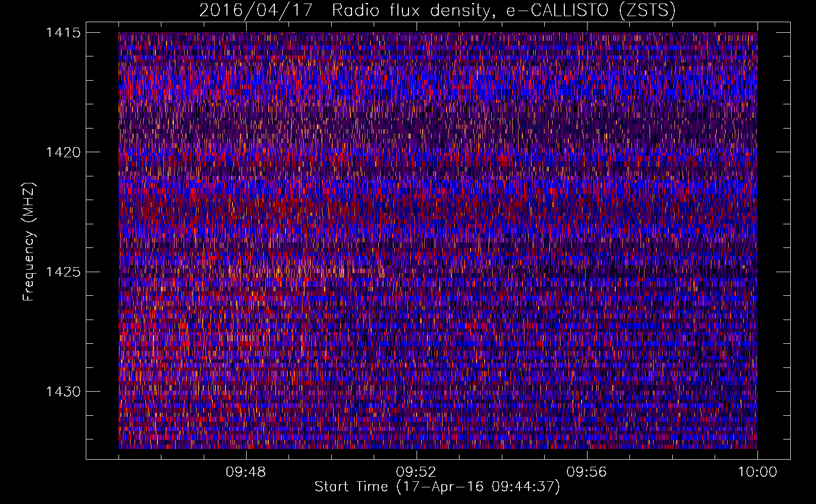Select the 1430 frequency axis label
816x504 pixels.
pyautogui.click(x=63, y=392)
